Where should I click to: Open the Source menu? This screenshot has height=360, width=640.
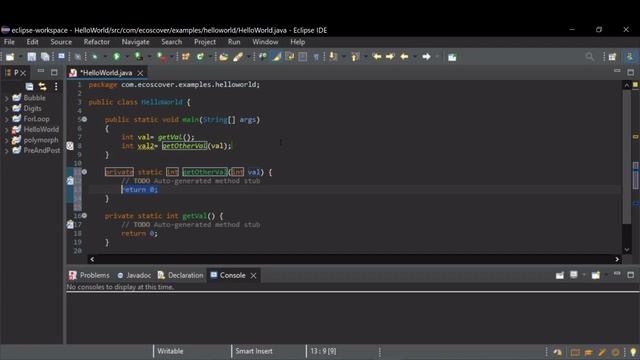(x=61, y=42)
